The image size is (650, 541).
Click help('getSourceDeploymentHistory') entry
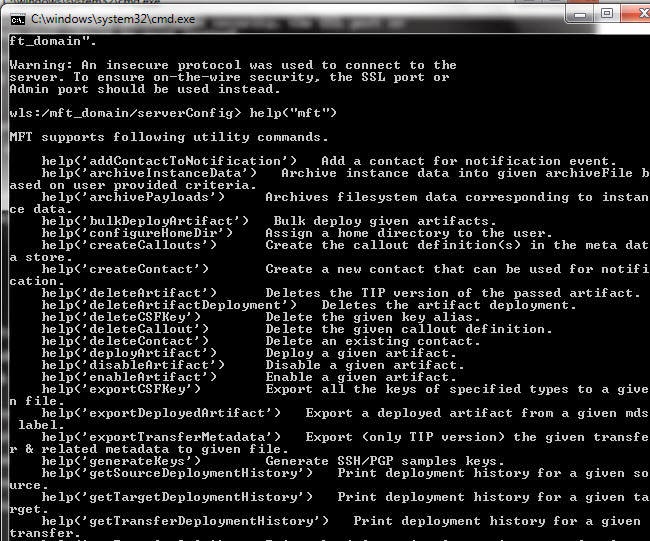177,473
